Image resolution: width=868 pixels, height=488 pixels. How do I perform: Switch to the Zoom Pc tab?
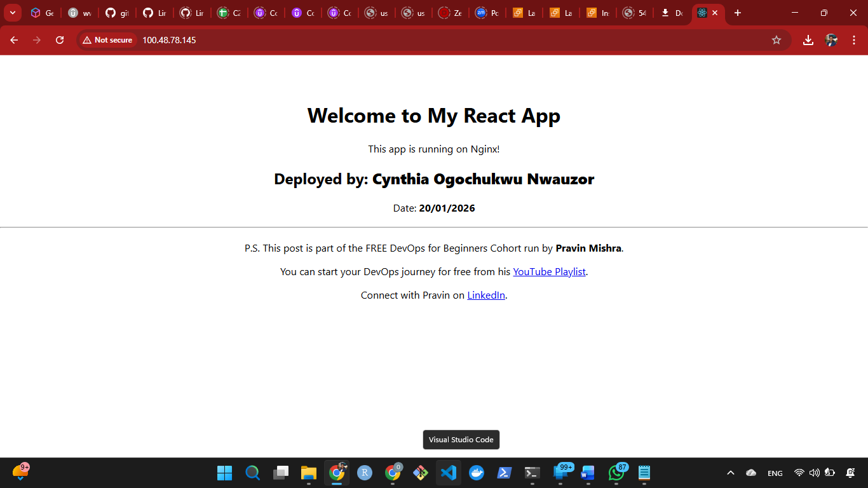(487, 13)
